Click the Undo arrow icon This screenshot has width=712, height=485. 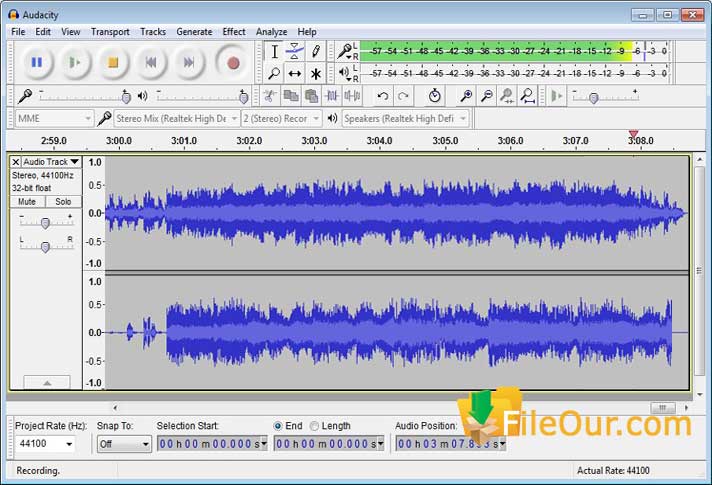click(x=383, y=96)
